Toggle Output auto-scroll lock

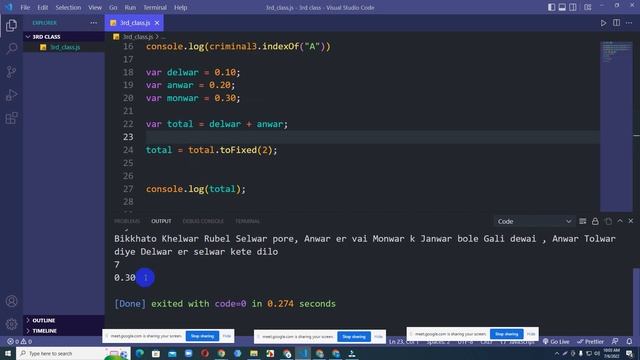pyautogui.click(x=595, y=221)
